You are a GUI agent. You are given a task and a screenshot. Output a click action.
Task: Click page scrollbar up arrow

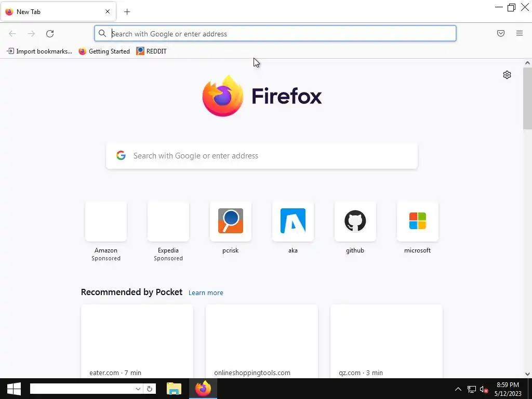tap(527, 63)
